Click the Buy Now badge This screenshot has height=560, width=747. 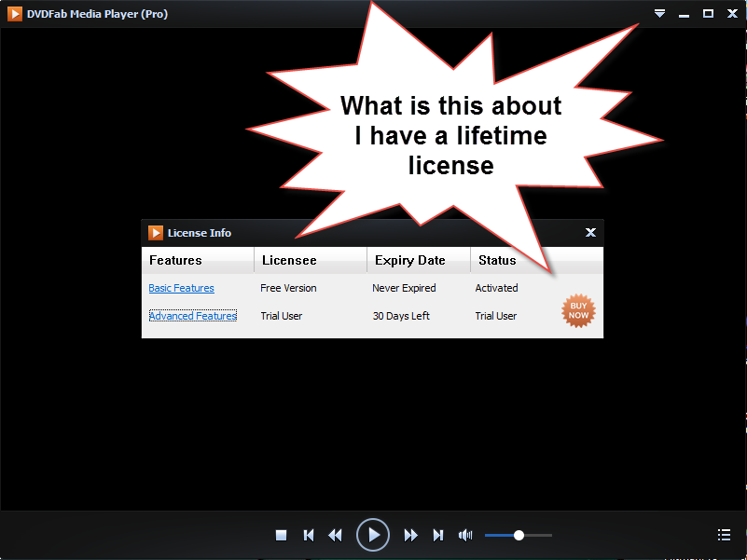pos(578,310)
